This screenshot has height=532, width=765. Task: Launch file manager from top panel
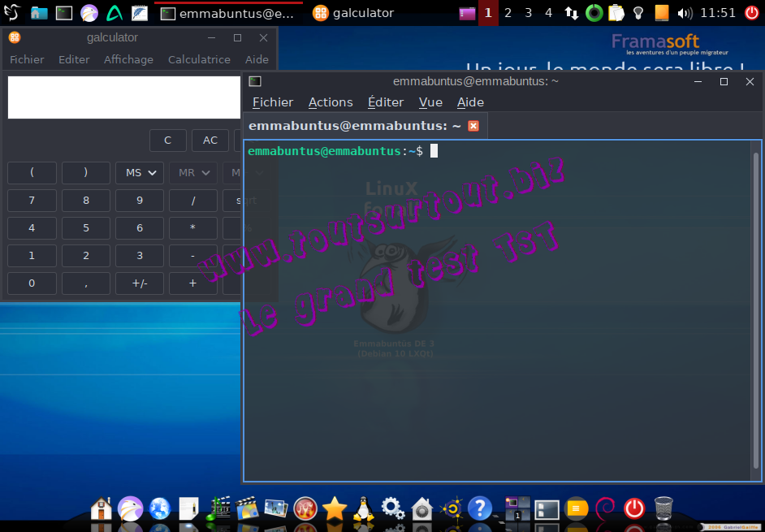39,13
